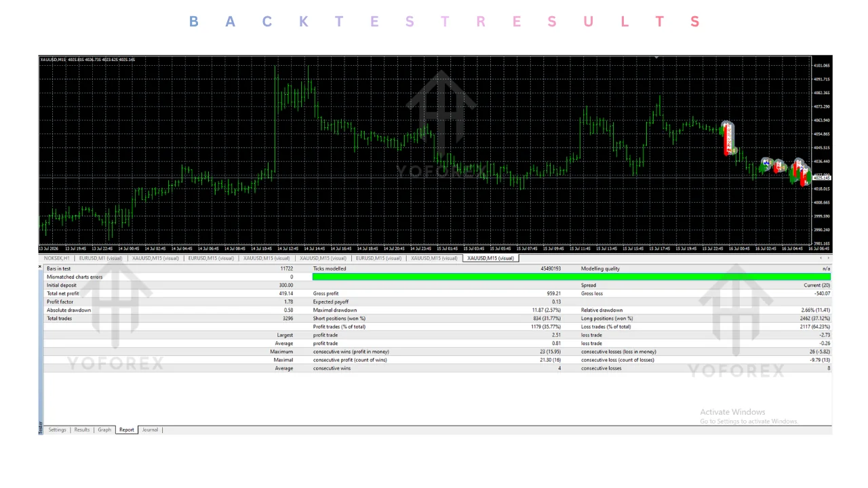Image resolution: width=868 pixels, height=488 pixels.
Task: Select the 'Gross profit' label
Action: [x=325, y=293]
